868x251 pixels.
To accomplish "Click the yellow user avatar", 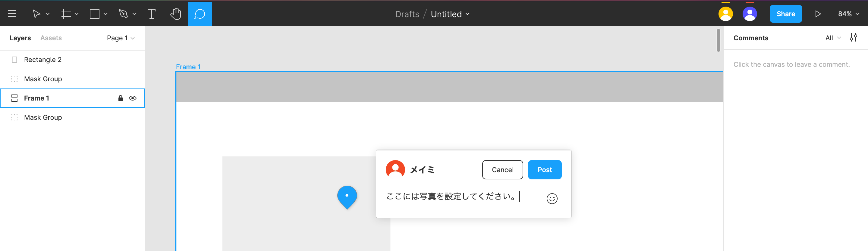I will (x=725, y=14).
